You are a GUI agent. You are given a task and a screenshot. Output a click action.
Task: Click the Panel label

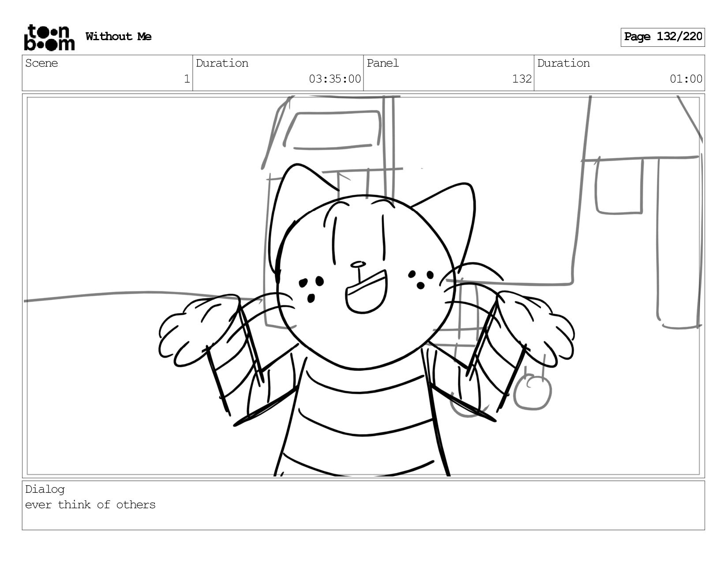pos(383,63)
